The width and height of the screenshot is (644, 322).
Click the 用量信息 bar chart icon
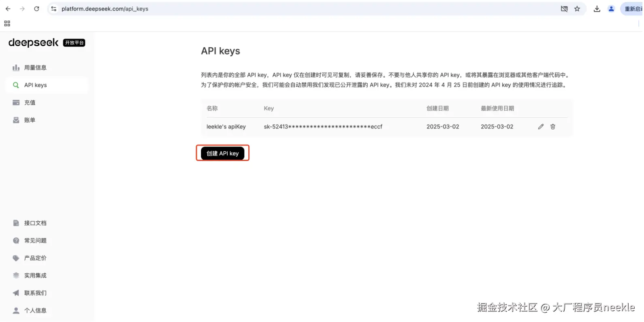(16, 68)
